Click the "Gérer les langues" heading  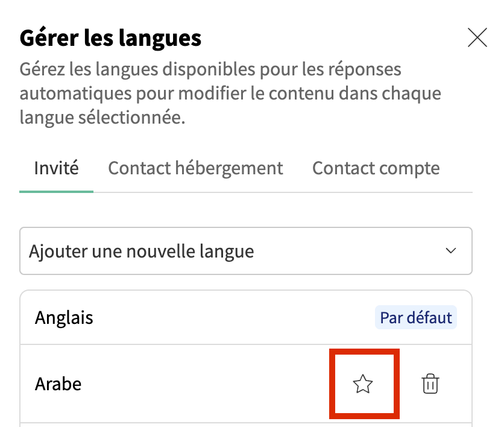tap(110, 39)
